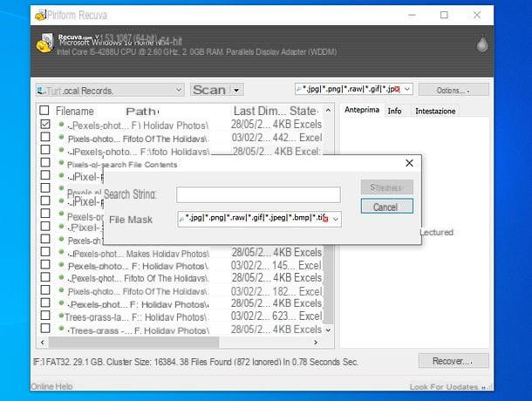Check the Pixels-photo 182 row checkbox
The image size is (532, 401).
[45, 290]
